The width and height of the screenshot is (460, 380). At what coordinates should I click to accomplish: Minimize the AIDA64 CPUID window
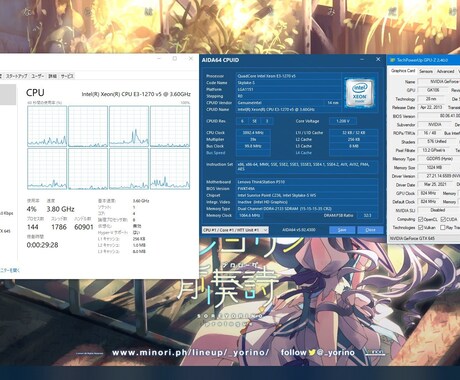(362, 59)
